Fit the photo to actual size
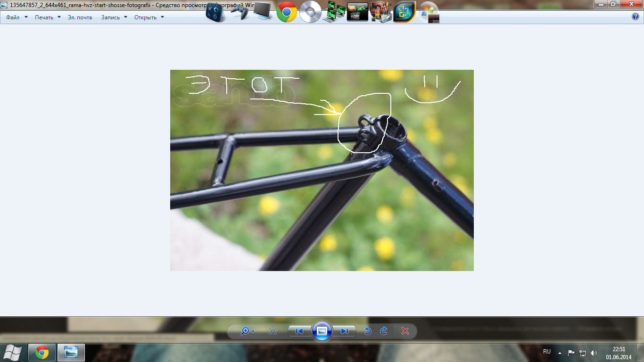Screen dimensions: 644x362 coord(272,331)
